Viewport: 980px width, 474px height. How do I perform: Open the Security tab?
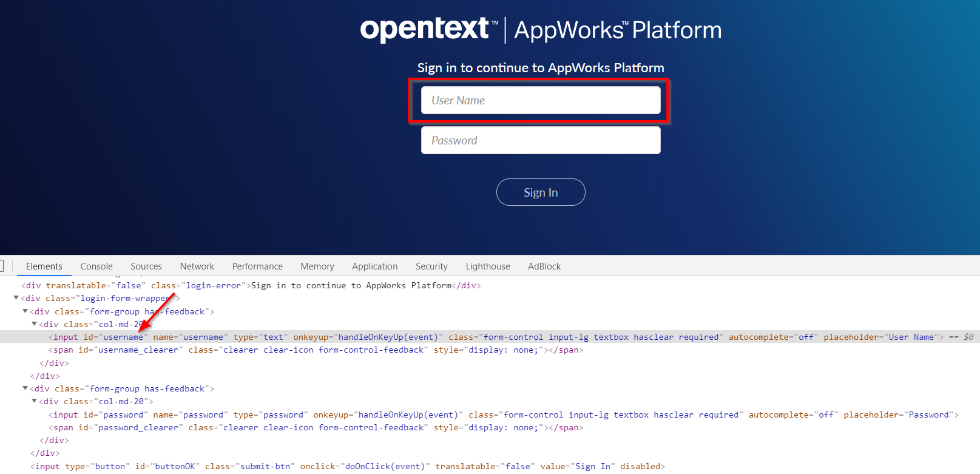[431, 266]
